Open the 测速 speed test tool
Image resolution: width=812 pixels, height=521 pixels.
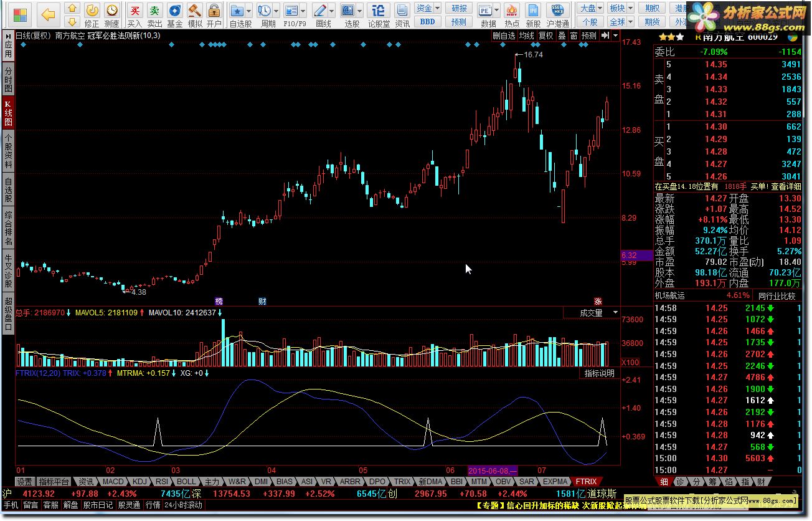(x=111, y=14)
